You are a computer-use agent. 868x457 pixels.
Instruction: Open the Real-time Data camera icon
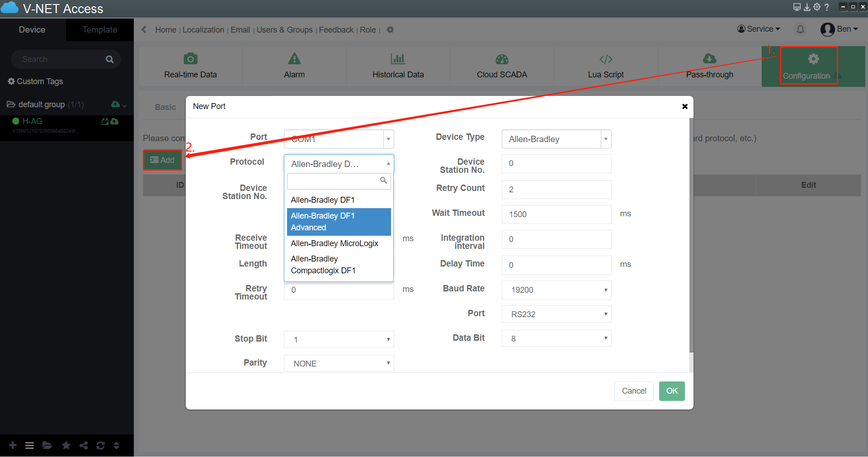[190, 59]
